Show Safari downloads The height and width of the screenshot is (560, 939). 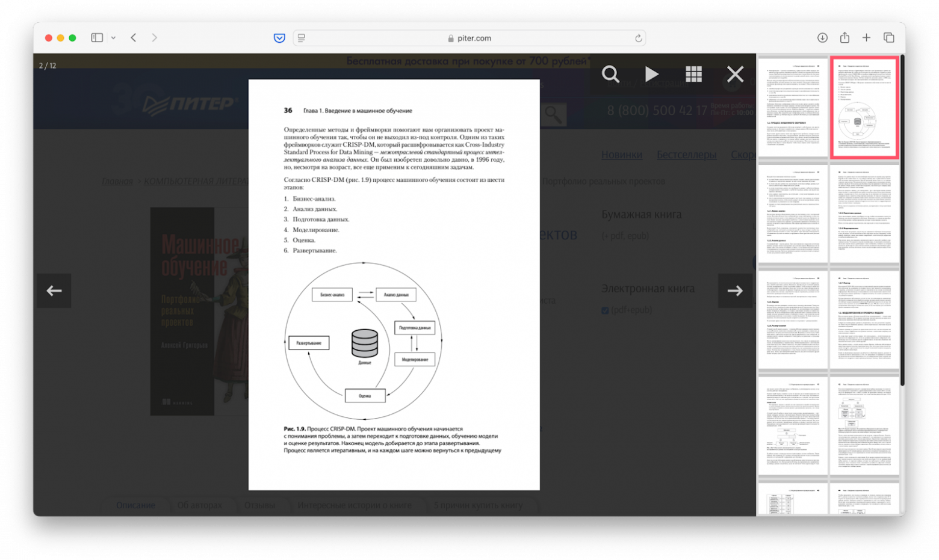coord(822,37)
